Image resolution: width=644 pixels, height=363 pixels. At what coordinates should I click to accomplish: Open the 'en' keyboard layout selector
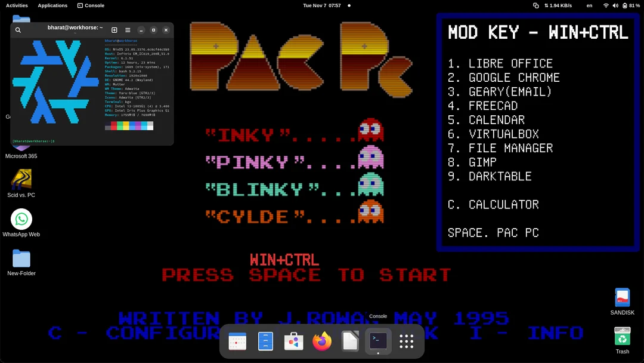click(x=589, y=5)
